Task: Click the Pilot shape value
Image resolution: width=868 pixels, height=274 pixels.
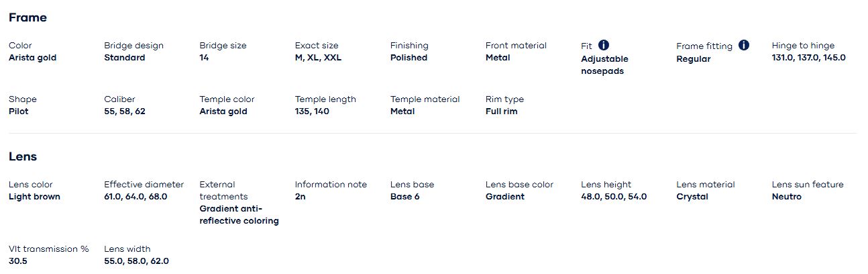Action: point(19,111)
